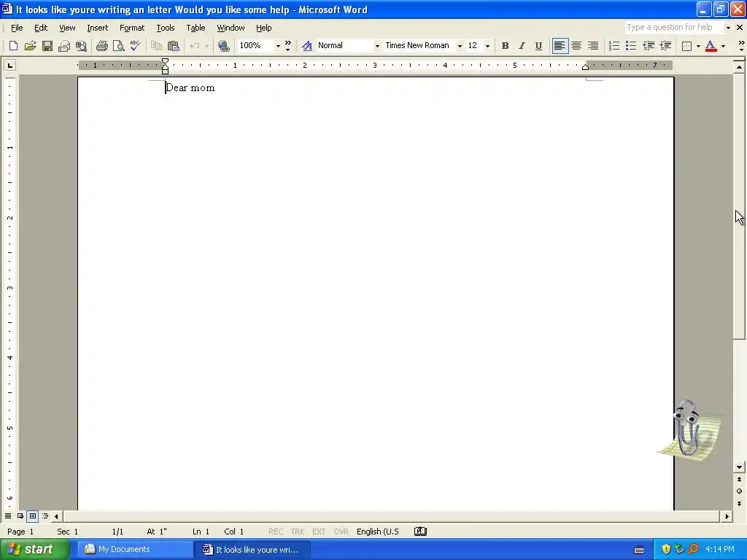Expand the Undo history dropdown arrow
Screen dimensions: 747x560
(x=206, y=46)
